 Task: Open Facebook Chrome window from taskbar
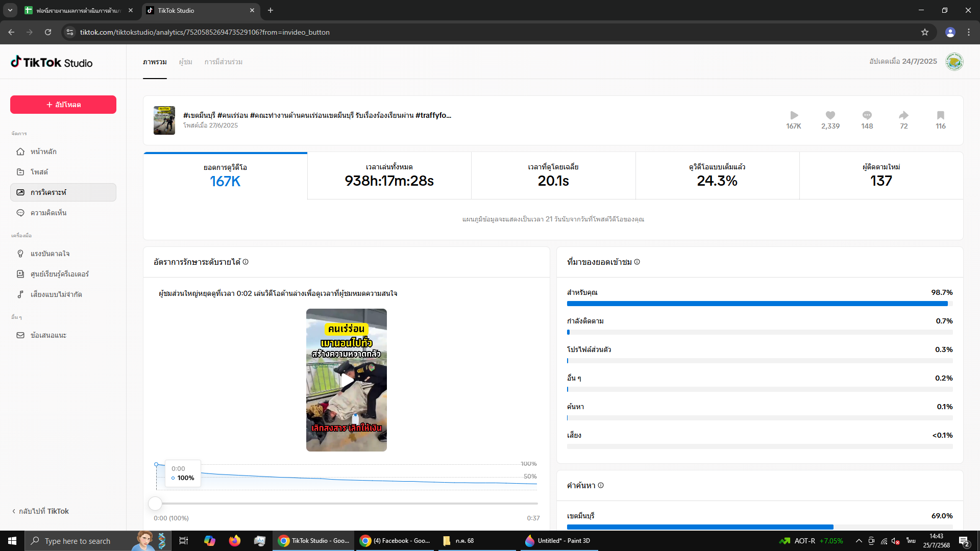tap(395, 541)
